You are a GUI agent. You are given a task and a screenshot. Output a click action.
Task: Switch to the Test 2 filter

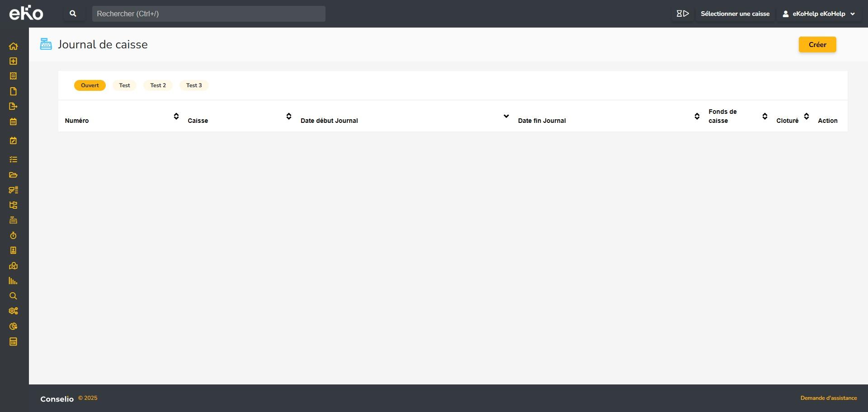158,85
